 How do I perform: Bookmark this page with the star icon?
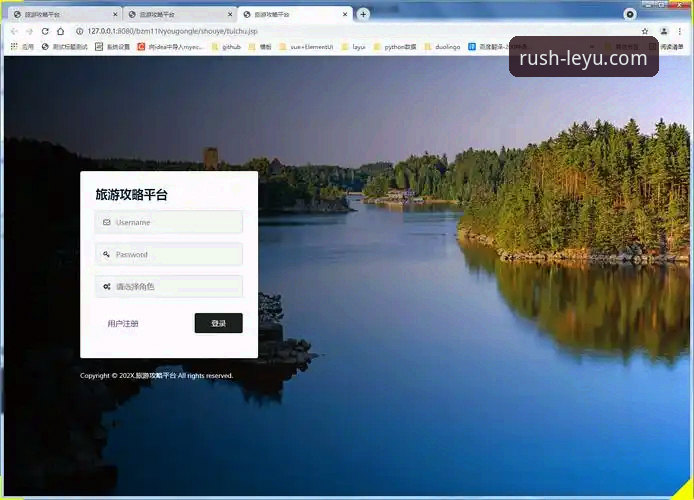click(x=645, y=31)
